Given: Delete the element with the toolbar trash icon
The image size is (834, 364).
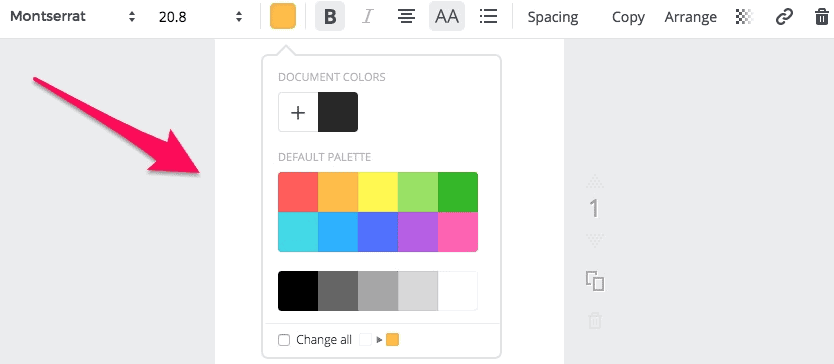Looking at the screenshot, I should click(x=822, y=17).
